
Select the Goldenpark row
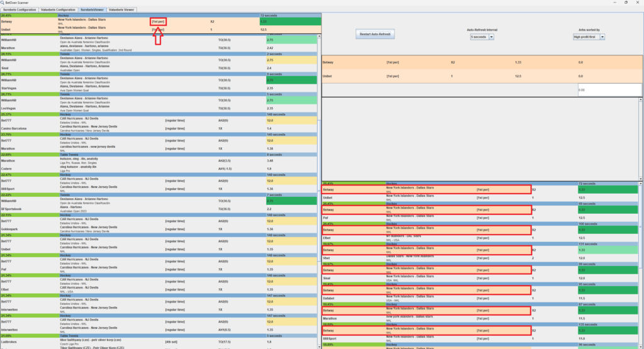tap(158, 229)
